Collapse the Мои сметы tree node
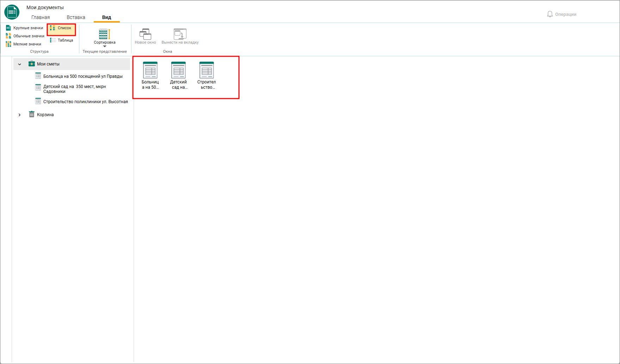 20,64
